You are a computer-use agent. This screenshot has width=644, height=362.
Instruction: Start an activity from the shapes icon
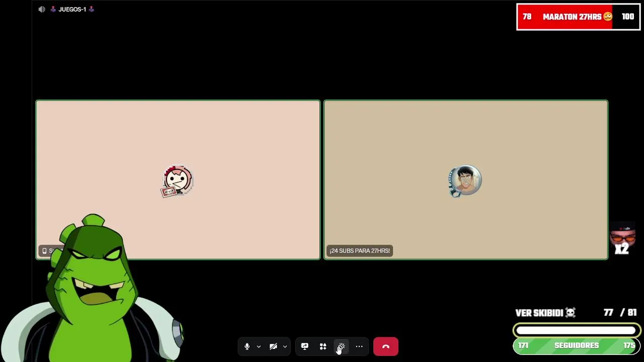pos(323,346)
